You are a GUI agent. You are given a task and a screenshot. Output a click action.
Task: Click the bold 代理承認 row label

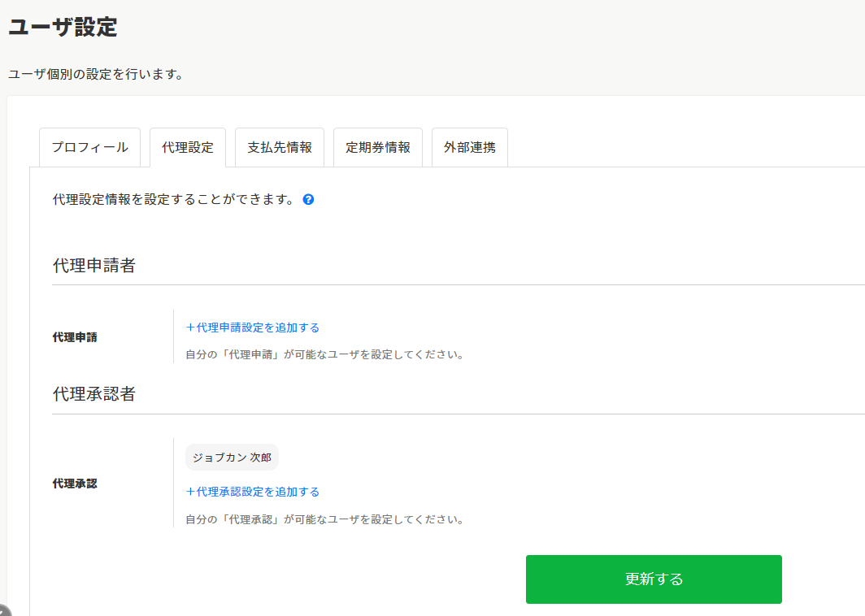(x=75, y=483)
